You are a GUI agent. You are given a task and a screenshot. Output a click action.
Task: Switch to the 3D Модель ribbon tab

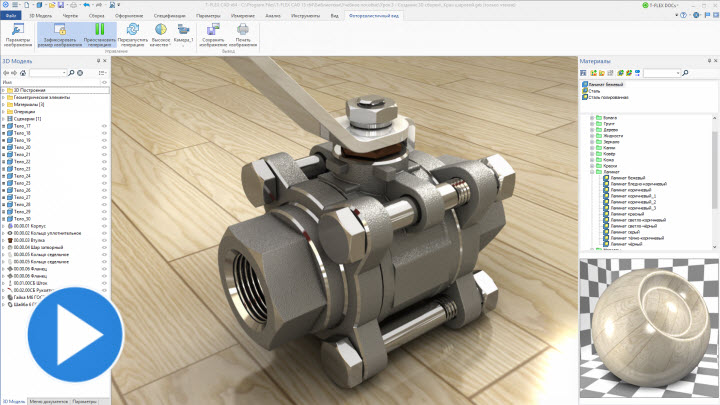[40, 16]
